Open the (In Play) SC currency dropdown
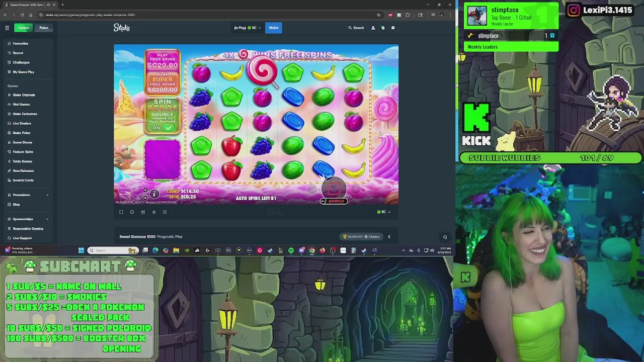Viewport: 644px width, 362px height. (247, 28)
